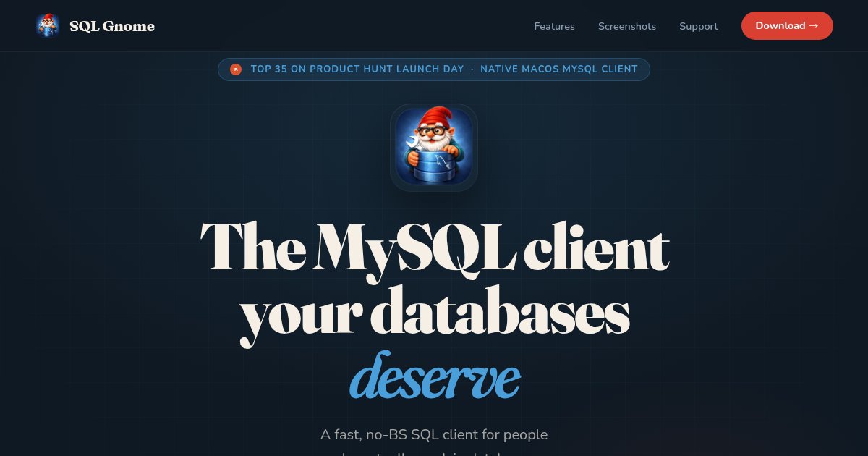Open the Features navigation item

pyautogui.click(x=554, y=26)
